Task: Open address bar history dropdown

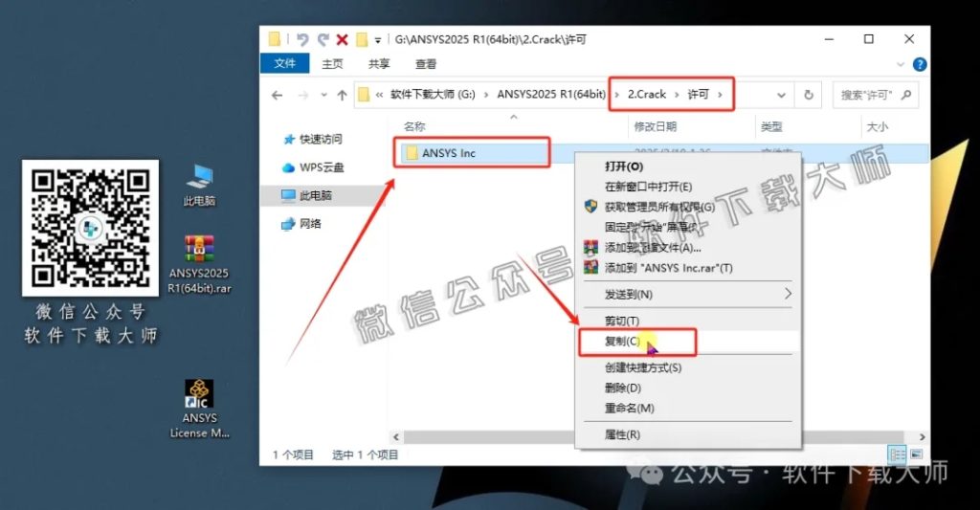Action: click(781, 95)
